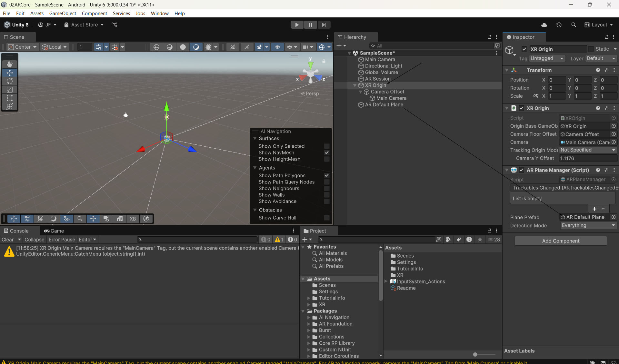Toggle the Show NavMesh checkbox
Screen dimensions: 619x364
tap(327, 153)
